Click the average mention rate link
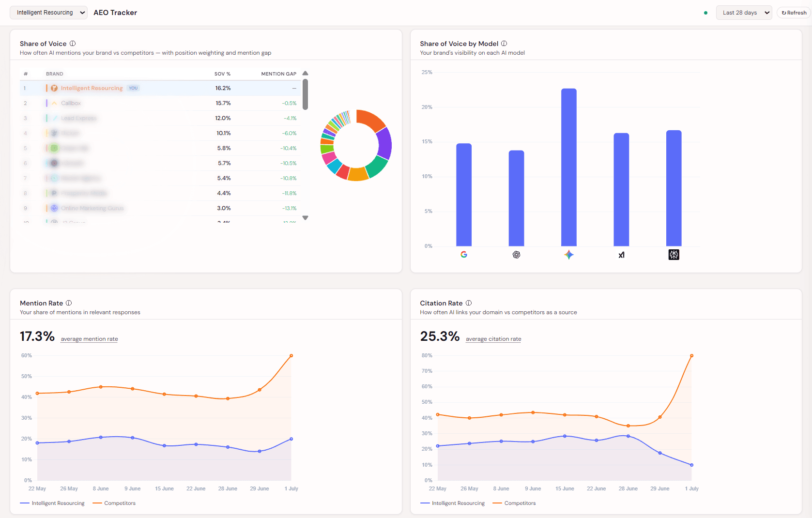 [x=90, y=339]
